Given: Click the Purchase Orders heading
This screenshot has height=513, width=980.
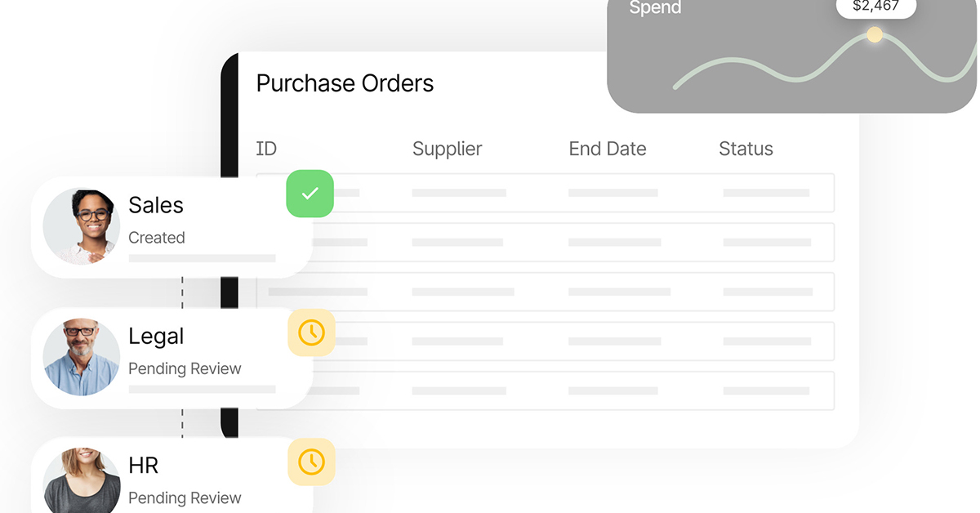Looking at the screenshot, I should 345,83.
